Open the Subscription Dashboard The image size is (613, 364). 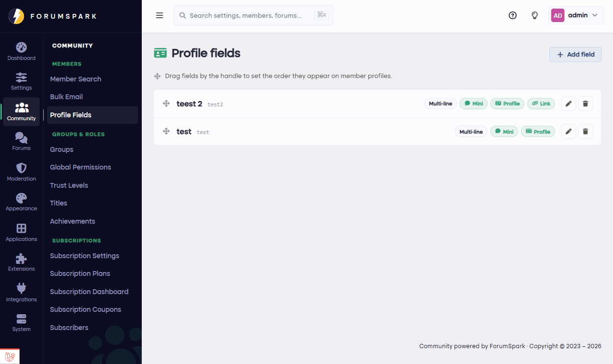[89, 292]
